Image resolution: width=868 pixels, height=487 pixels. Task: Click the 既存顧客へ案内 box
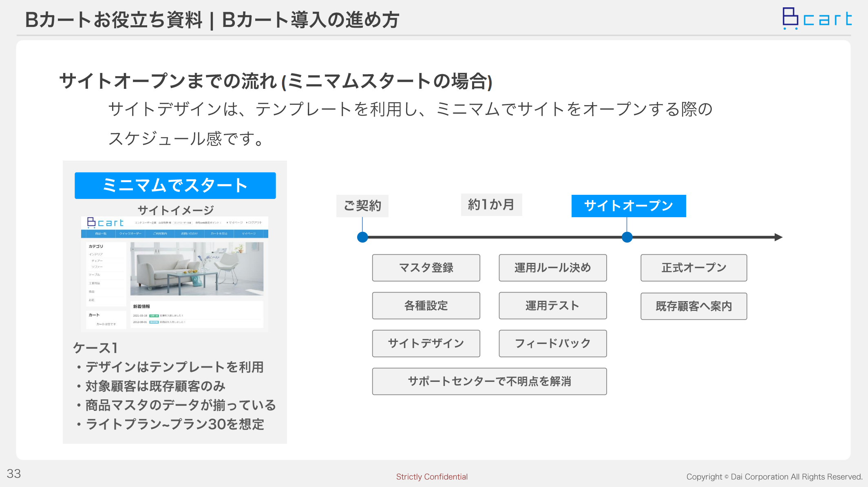coord(694,306)
